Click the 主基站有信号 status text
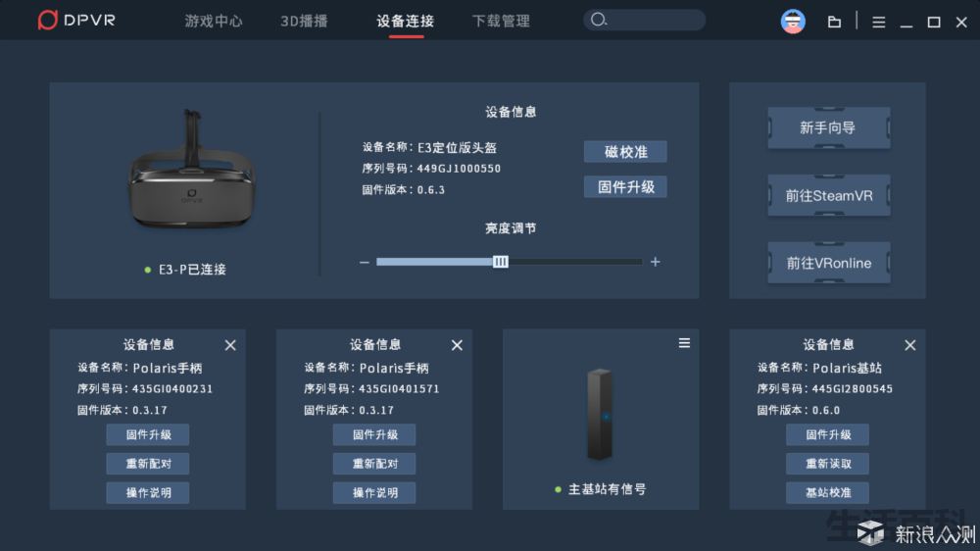This screenshot has height=551, width=980. [x=607, y=489]
